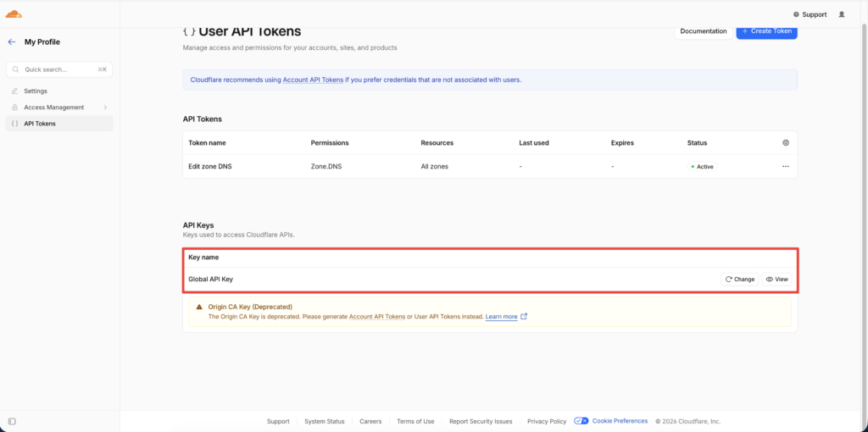
Task: Open the Cookie Preferences link
Action: click(620, 421)
